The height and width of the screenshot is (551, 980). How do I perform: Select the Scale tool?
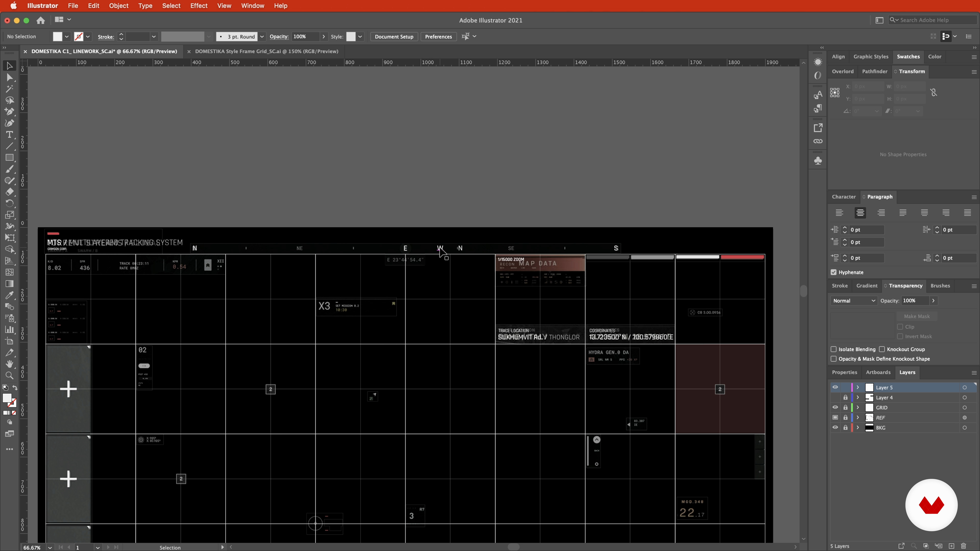pos(9,215)
